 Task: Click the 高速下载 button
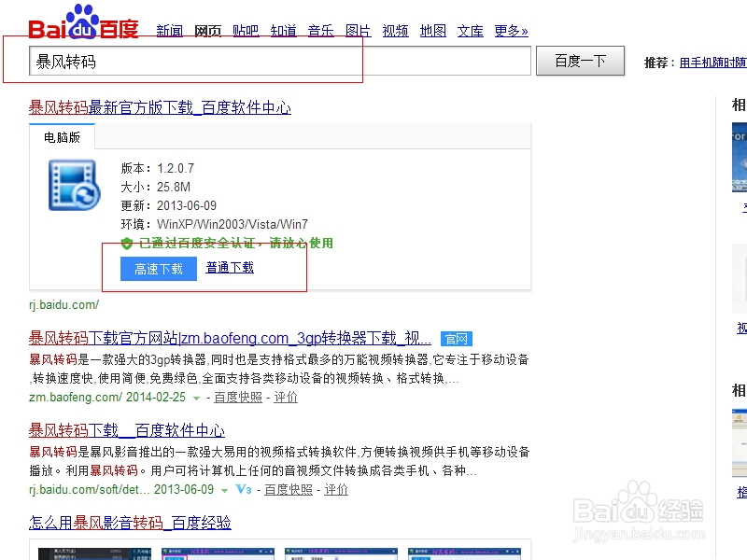[159, 269]
